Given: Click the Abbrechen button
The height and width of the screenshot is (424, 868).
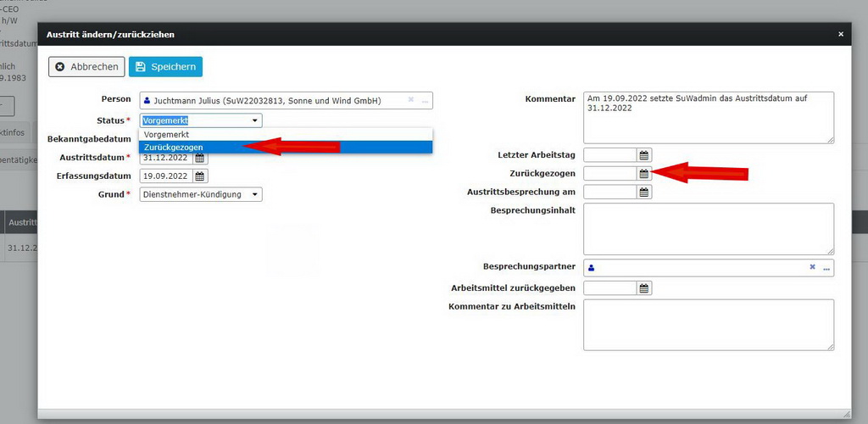Looking at the screenshot, I should (86, 66).
